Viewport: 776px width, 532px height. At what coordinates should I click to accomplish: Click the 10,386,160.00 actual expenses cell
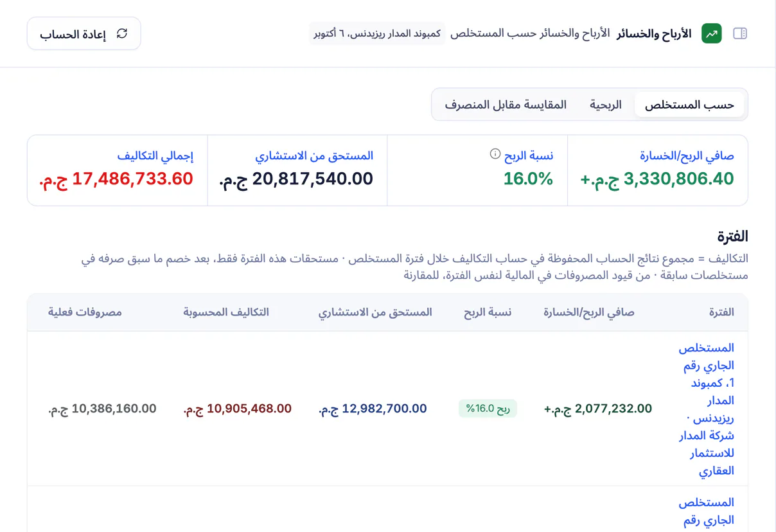click(x=102, y=409)
